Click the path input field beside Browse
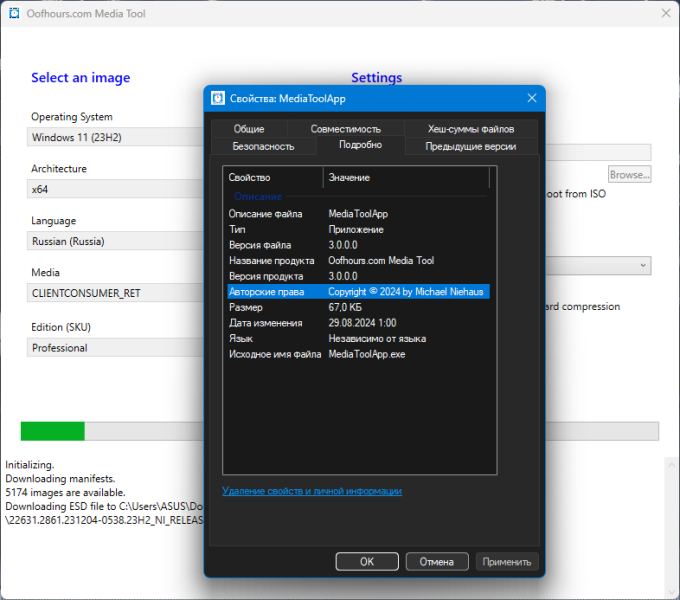Viewport: 680px width, 600px height. [x=598, y=153]
